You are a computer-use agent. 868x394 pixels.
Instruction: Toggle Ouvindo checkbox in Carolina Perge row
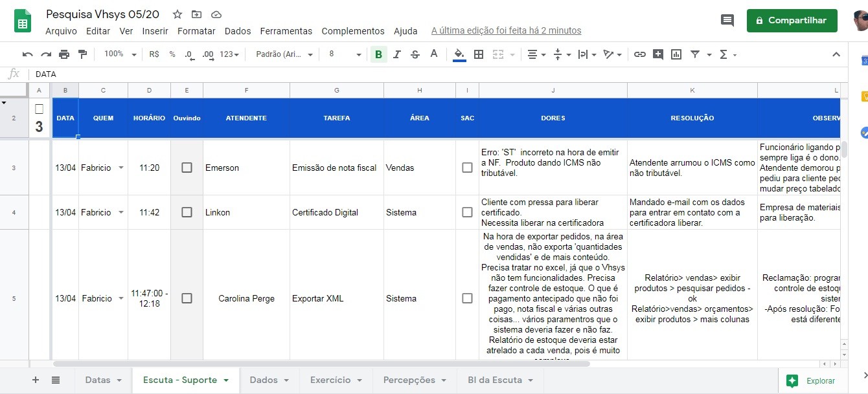click(x=187, y=298)
